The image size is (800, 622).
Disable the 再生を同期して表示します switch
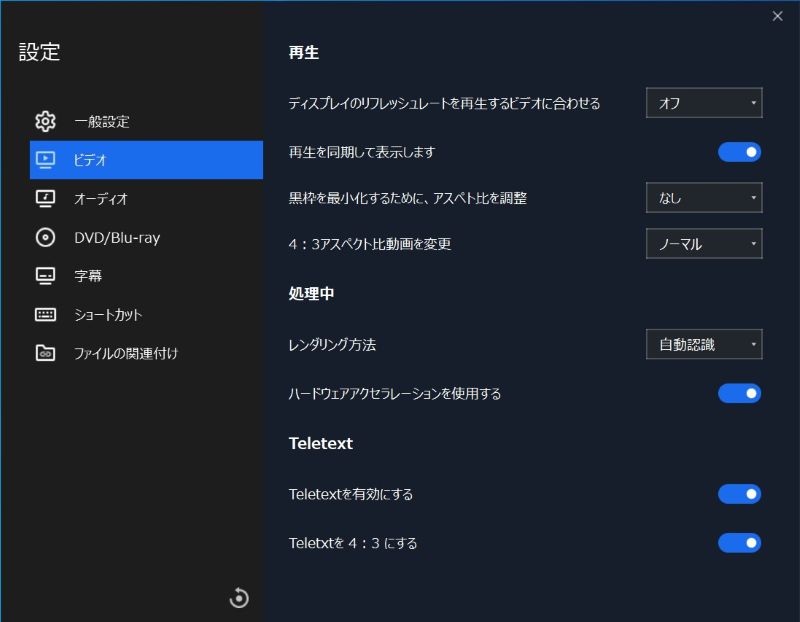click(x=739, y=151)
